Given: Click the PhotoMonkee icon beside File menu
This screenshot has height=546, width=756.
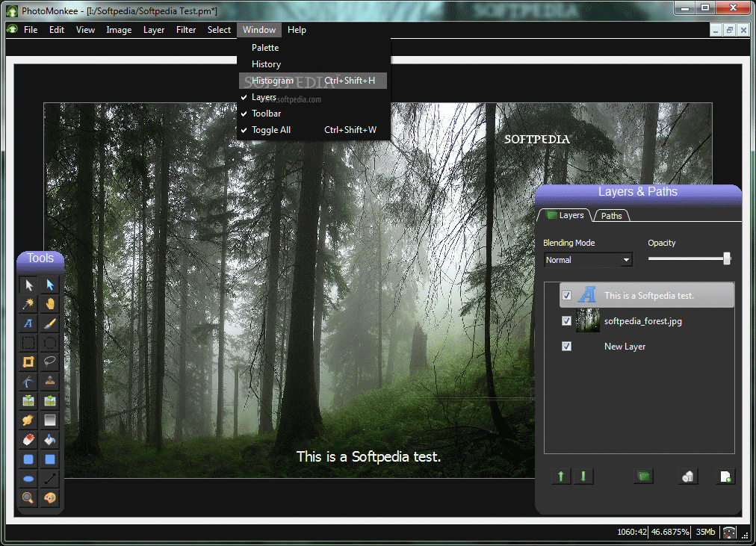Looking at the screenshot, I should 12,29.
